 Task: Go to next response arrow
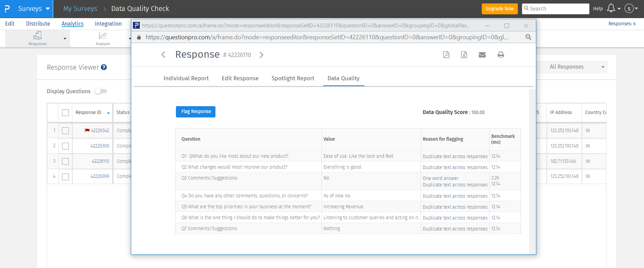[261, 55]
